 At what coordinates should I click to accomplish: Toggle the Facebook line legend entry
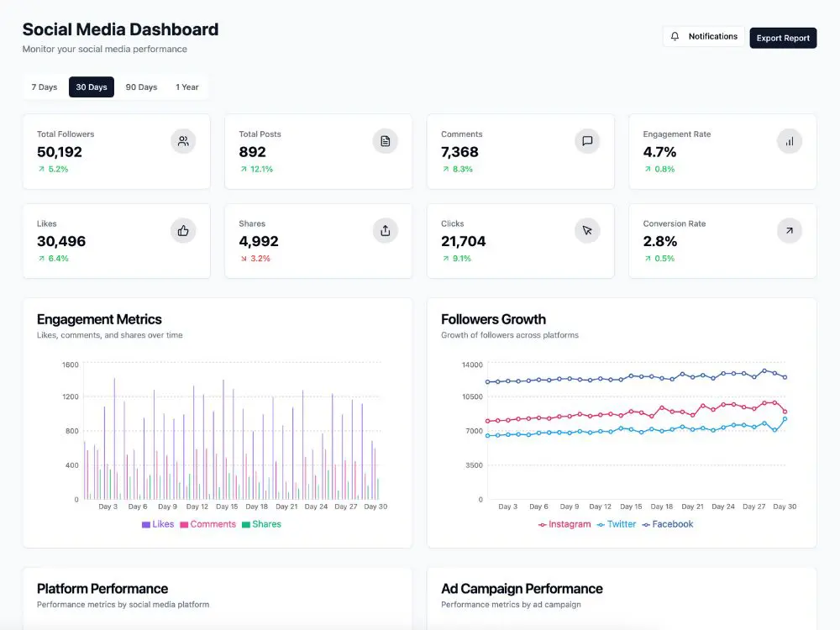[x=668, y=524]
